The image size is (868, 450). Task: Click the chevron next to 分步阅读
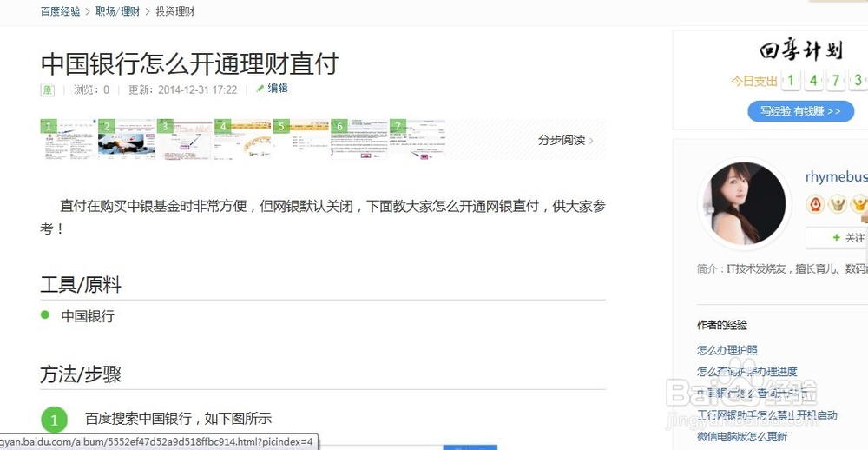(591, 141)
